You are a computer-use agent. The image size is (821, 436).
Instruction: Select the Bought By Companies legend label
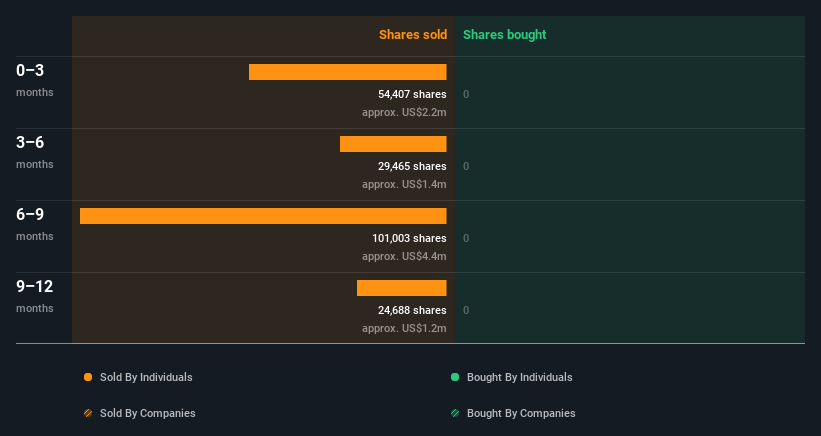point(521,413)
